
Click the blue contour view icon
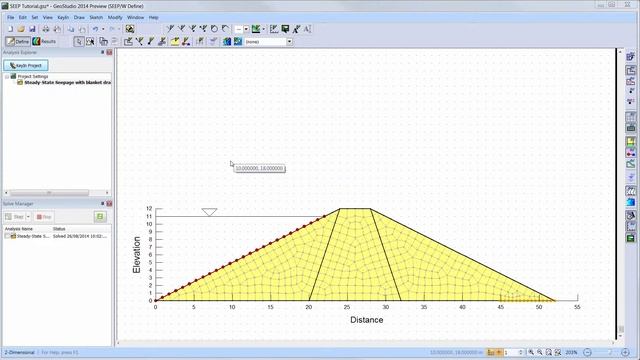coord(227,41)
